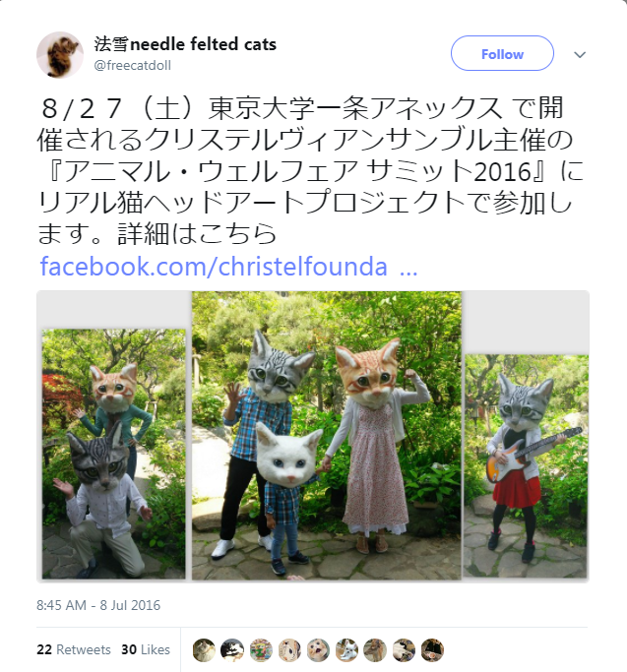Click the last liker avatar

[x=432, y=650]
